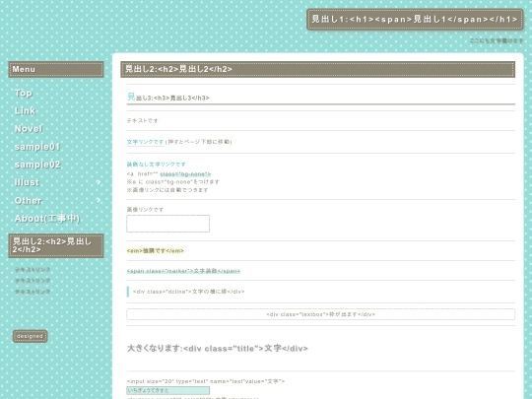The height and width of the screenshot is (399, 532).
Task: Click the class="bg-none" code snippet
Action: coord(185,174)
